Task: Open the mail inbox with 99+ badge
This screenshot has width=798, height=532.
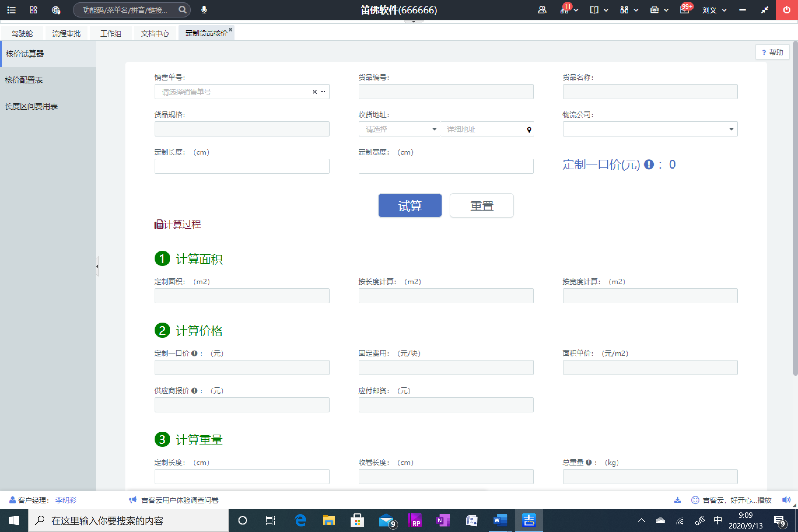Action: [x=684, y=10]
